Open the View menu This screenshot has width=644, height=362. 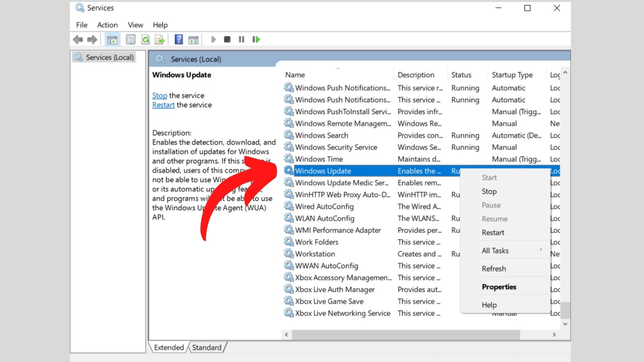[x=135, y=25]
